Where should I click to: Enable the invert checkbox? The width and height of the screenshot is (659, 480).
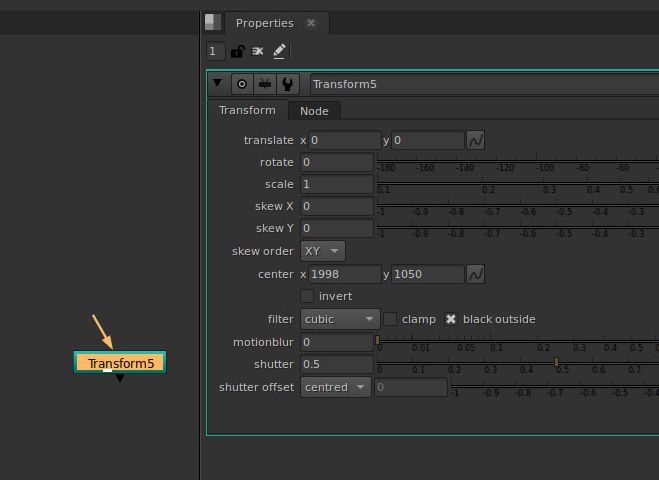(x=307, y=296)
